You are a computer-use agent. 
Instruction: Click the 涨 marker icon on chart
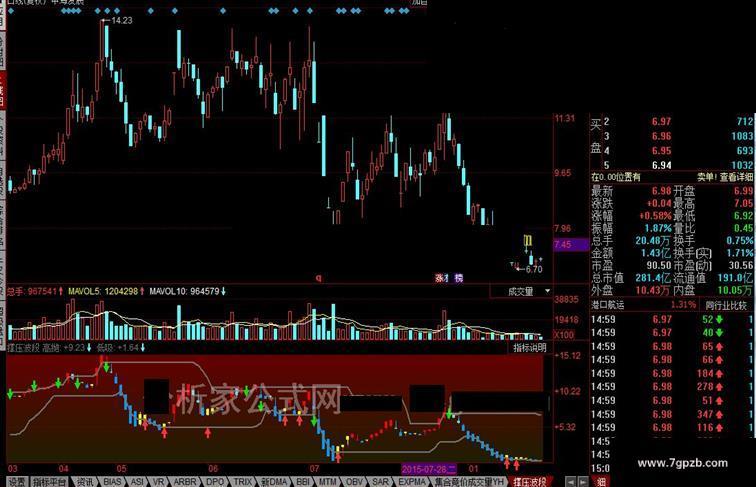441,278
